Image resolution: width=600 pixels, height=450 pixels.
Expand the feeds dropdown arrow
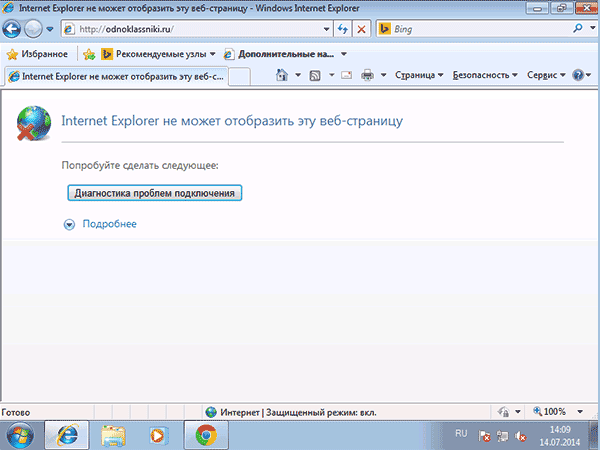tap(331, 75)
